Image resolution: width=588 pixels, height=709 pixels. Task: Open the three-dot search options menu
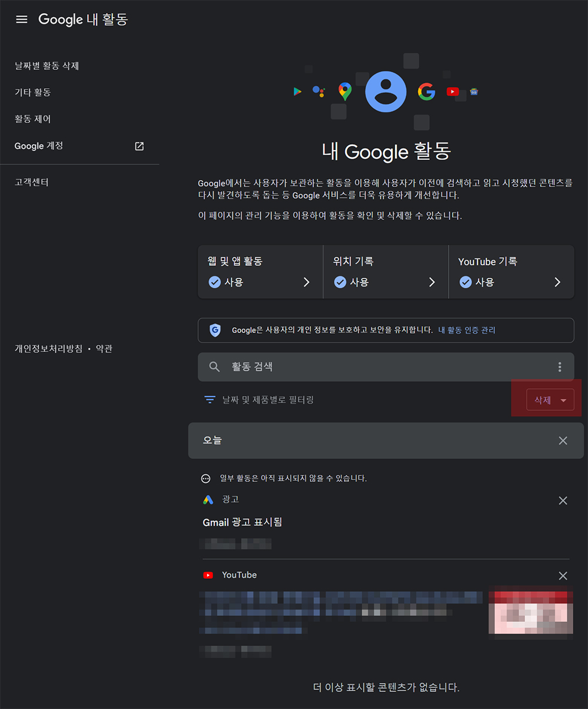coord(560,367)
